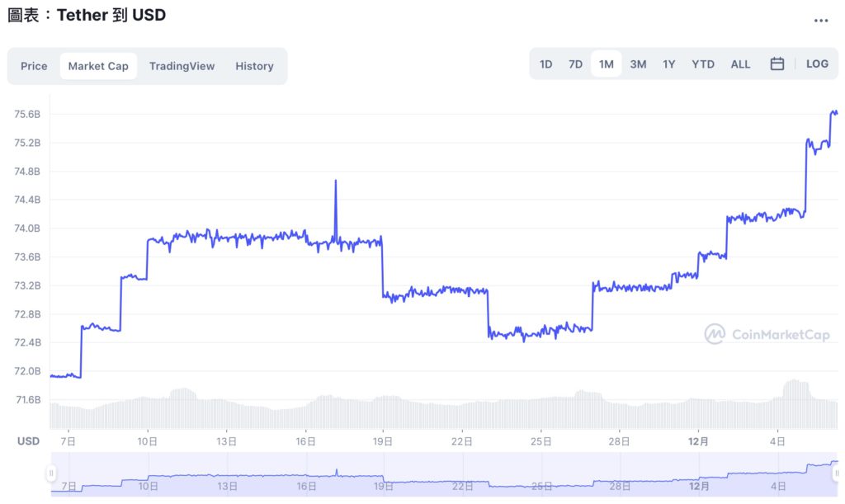Open the three-dot more options menu

(x=821, y=21)
